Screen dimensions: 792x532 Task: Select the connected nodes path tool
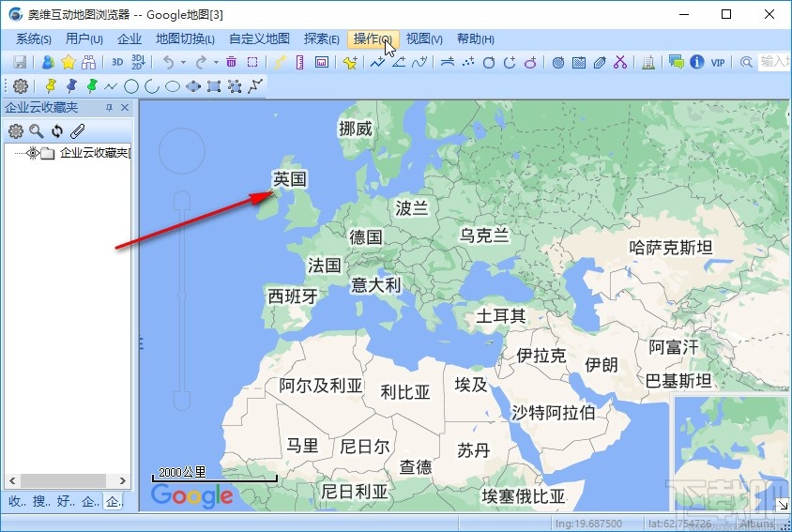(255, 86)
